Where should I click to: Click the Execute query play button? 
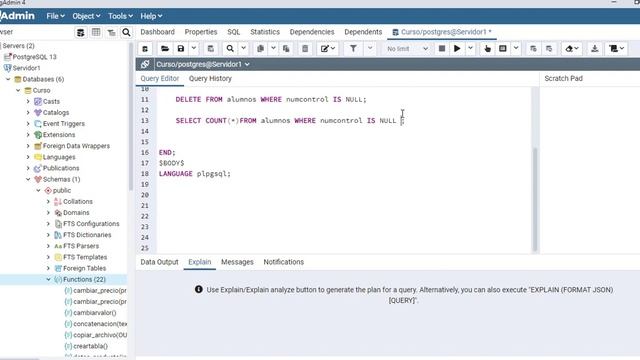(x=457, y=49)
